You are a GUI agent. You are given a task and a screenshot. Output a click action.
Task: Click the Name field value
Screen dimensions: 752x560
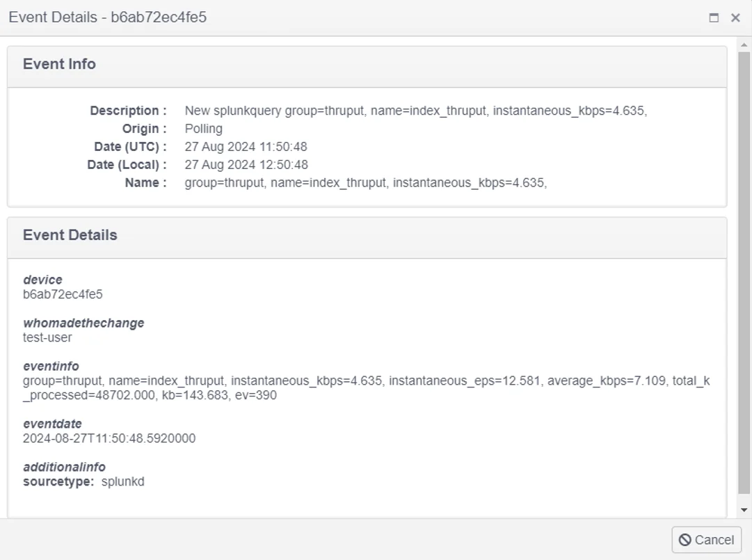click(x=366, y=183)
